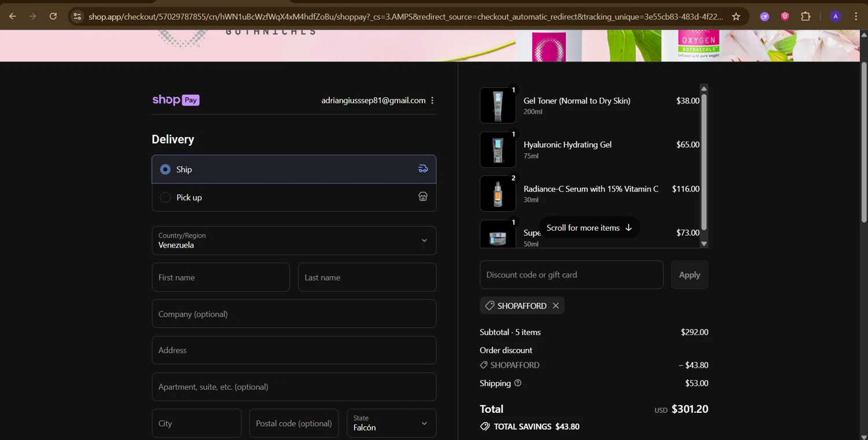Open the Chrome three-dot menu

[x=856, y=17]
